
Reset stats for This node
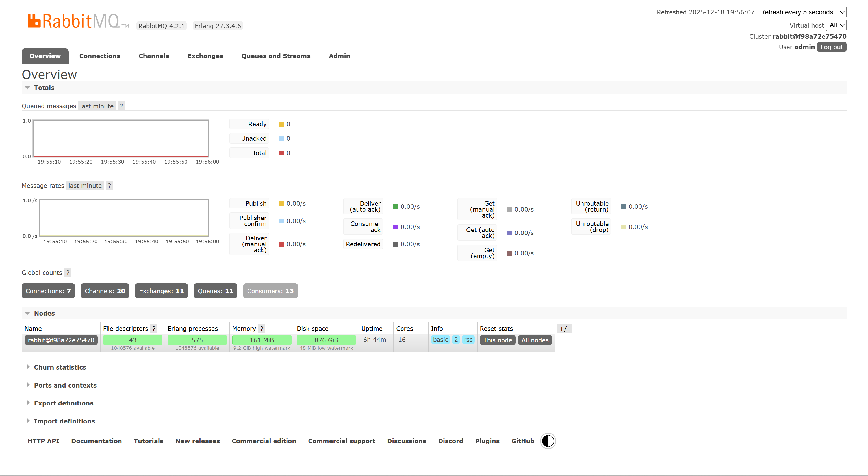point(497,340)
